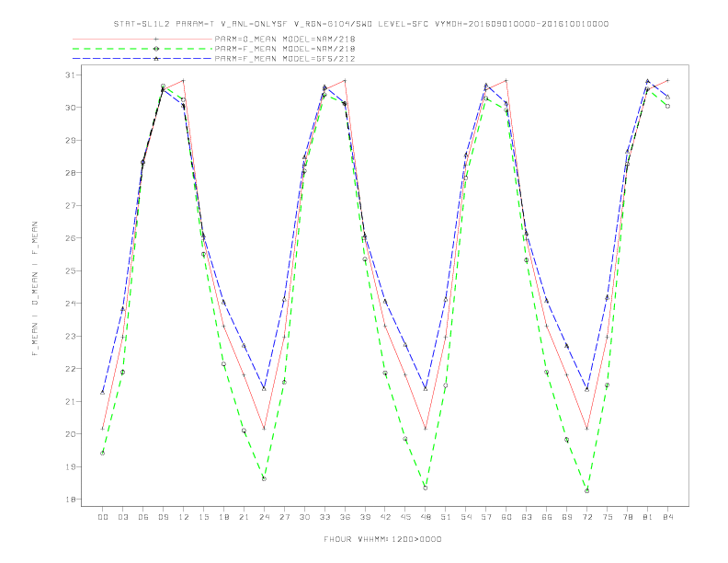Viewport: 728px width, 563px height.
Task: Click y-axis tick label 23
Action: 71,336
